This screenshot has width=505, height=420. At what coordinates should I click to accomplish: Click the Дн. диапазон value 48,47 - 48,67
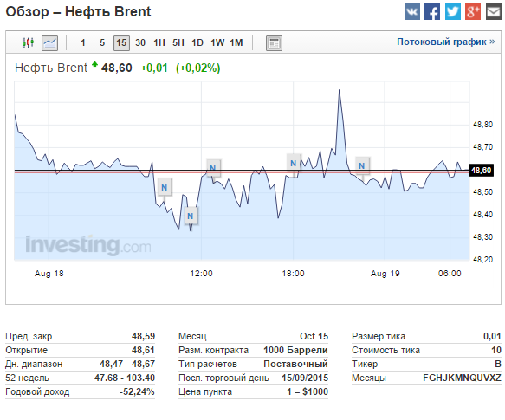coord(127,364)
